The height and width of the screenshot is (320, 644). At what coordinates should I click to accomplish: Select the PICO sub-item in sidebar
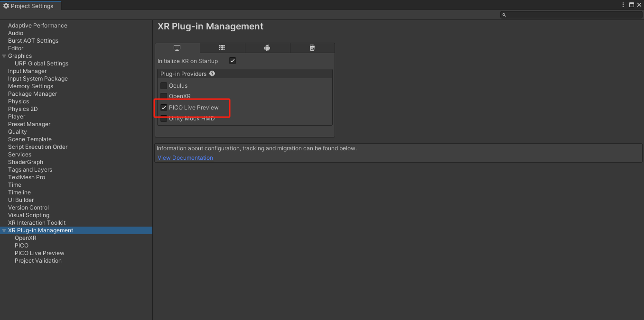coord(21,246)
